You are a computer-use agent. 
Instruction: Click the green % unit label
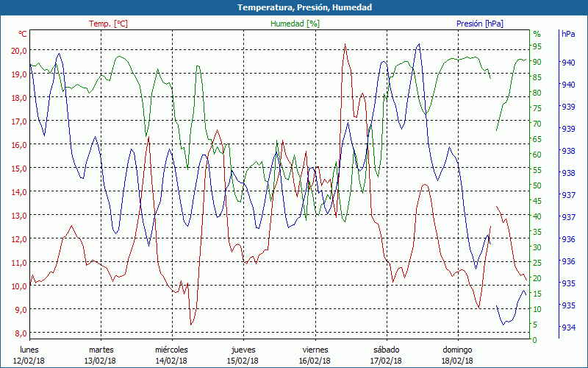(537, 34)
